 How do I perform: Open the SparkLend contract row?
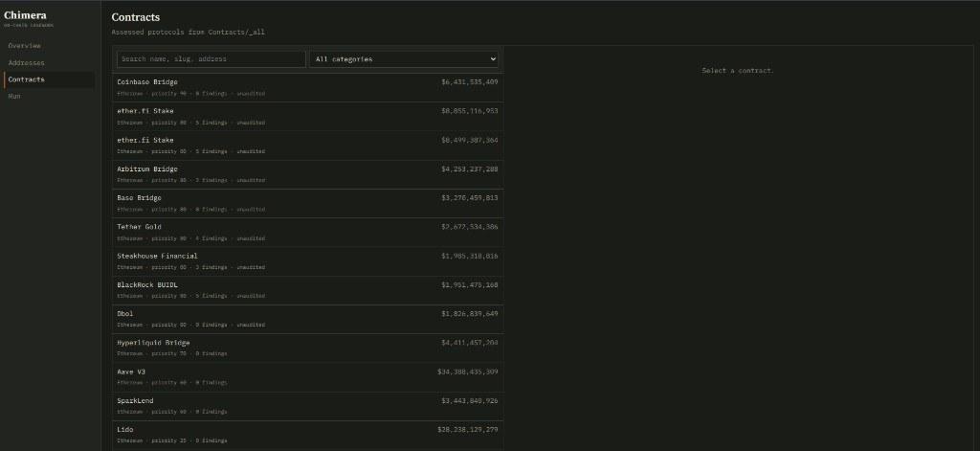pyautogui.click(x=307, y=406)
